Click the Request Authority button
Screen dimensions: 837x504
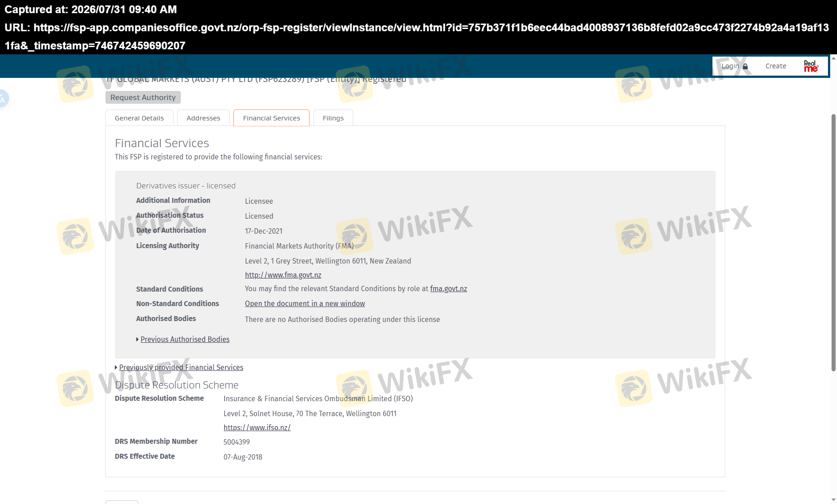click(x=143, y=97)
